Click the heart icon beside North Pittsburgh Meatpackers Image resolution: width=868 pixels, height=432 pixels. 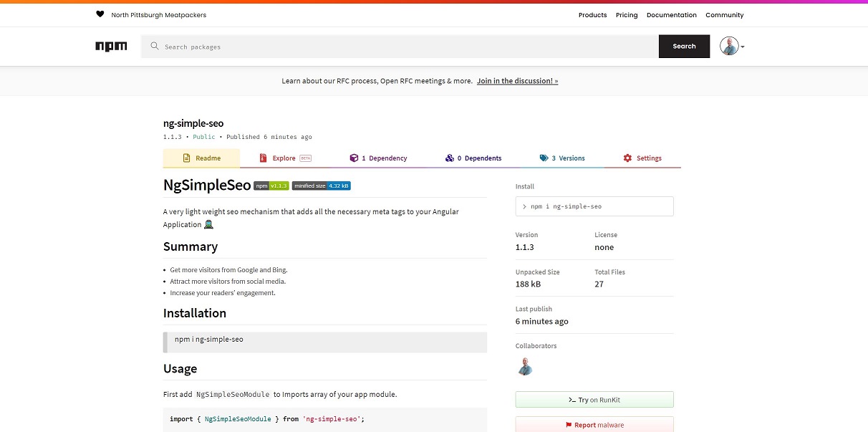point(100,14)
